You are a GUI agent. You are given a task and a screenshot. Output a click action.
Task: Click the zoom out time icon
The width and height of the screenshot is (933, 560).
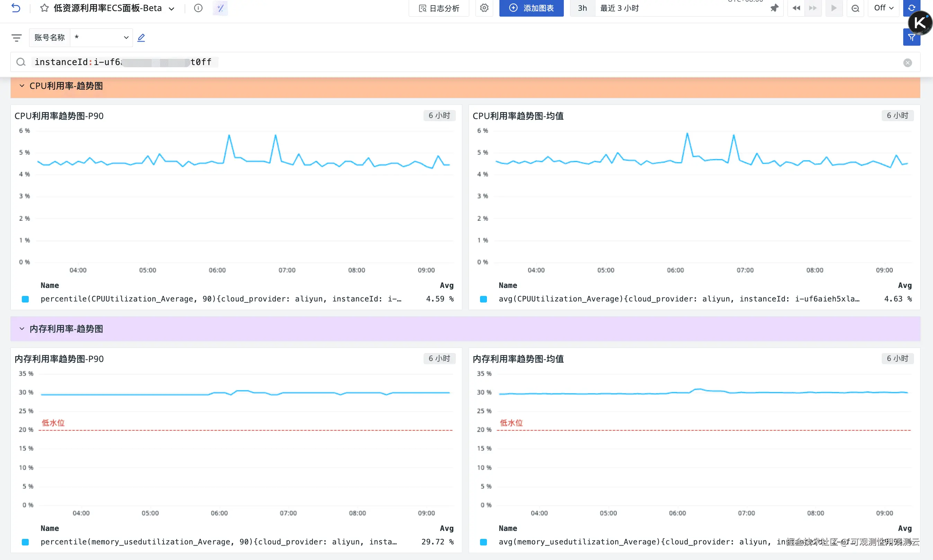point(855,8)
